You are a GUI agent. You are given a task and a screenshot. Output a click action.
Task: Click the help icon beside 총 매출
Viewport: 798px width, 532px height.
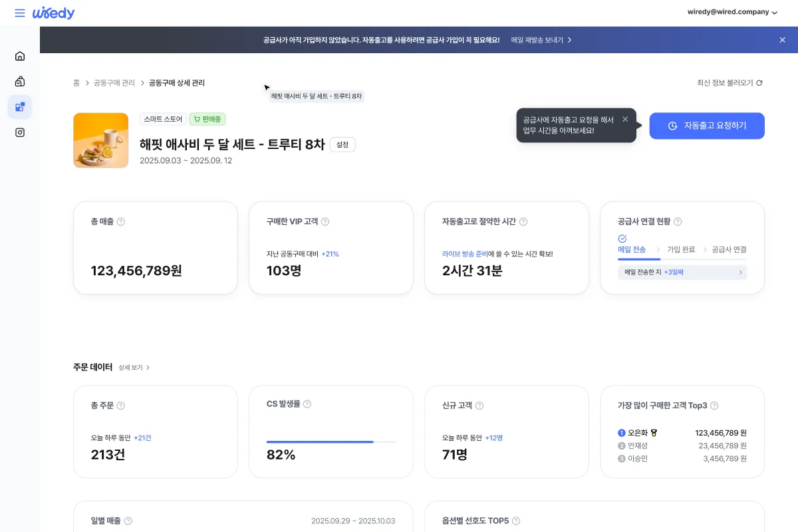point(121,221)
